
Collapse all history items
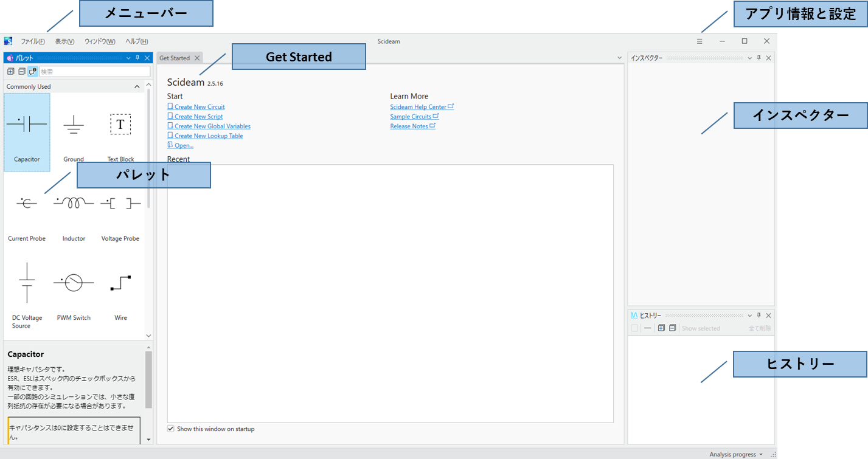[x=672, y=328]
